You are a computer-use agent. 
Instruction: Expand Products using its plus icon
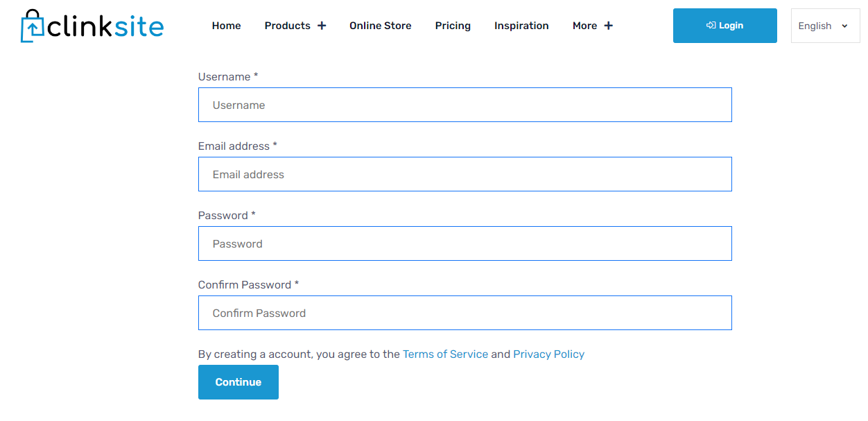[322, 26]
